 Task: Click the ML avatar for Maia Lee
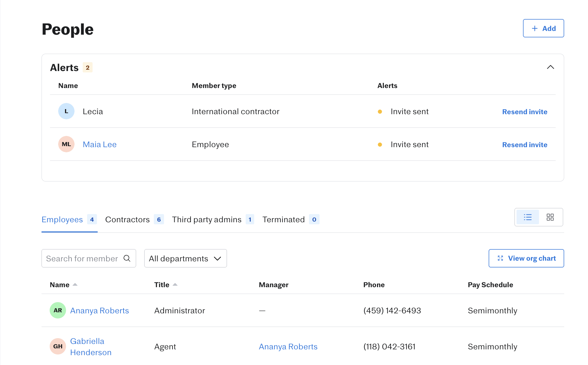coord(66,144)
